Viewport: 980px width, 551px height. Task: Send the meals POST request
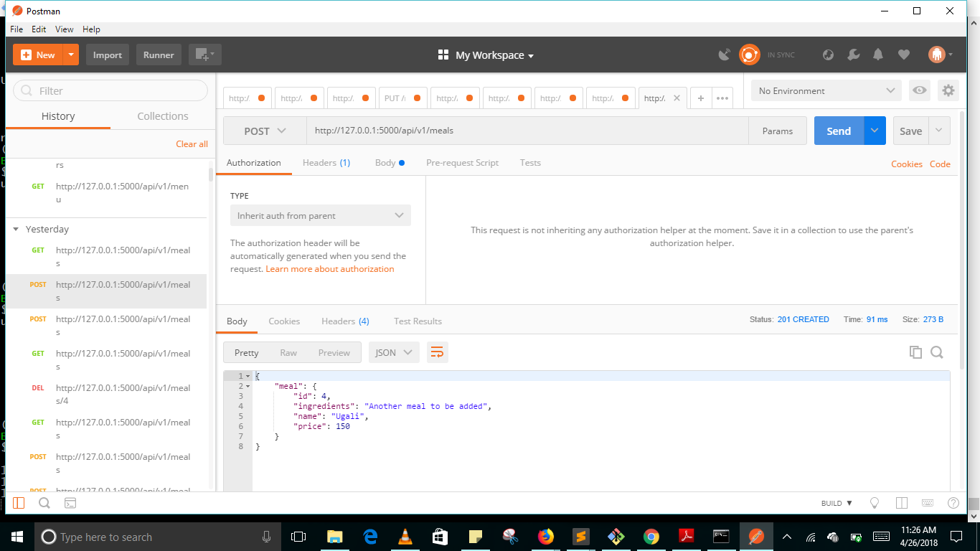coord(838,131)
